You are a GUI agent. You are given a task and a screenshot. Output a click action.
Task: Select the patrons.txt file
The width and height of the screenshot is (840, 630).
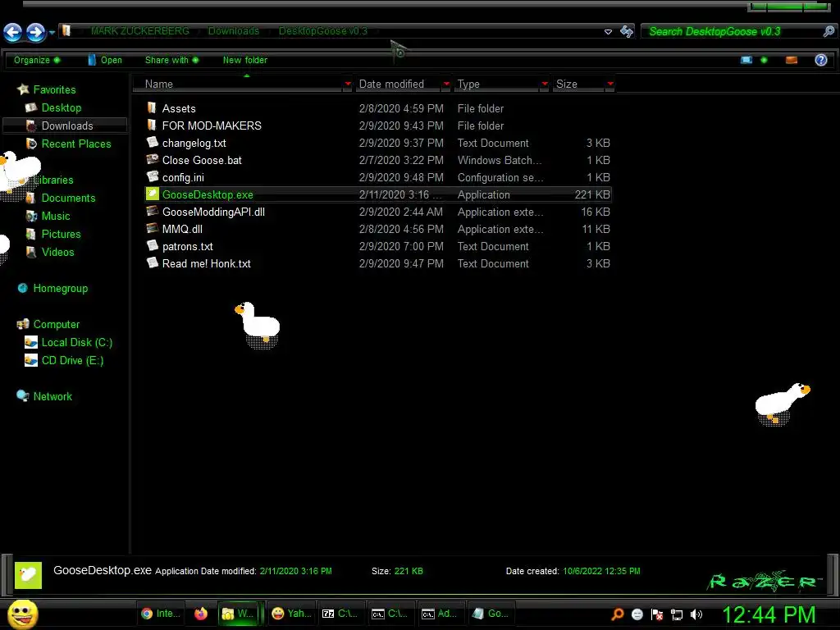pyautogui.click(x=379, y=246)
